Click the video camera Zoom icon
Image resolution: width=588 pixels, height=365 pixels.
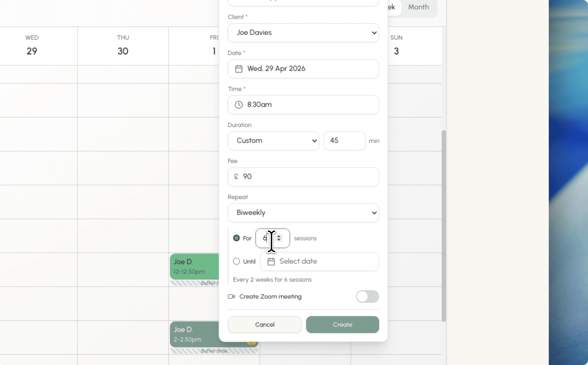click(231, 296)
